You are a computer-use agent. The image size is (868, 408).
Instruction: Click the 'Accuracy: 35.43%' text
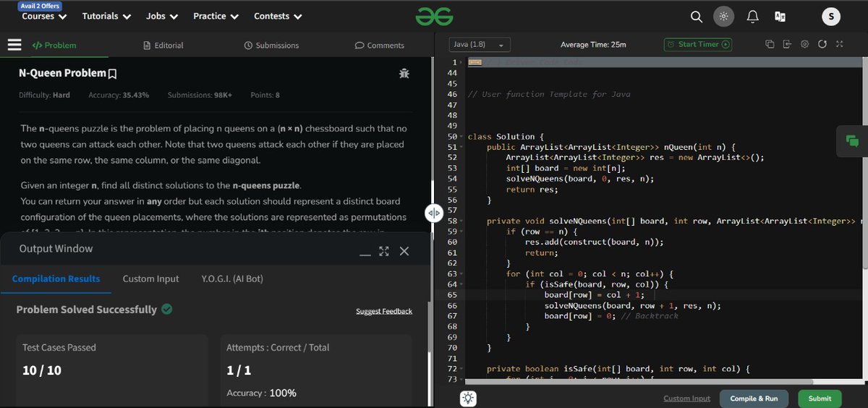click(x=119, y=95)
